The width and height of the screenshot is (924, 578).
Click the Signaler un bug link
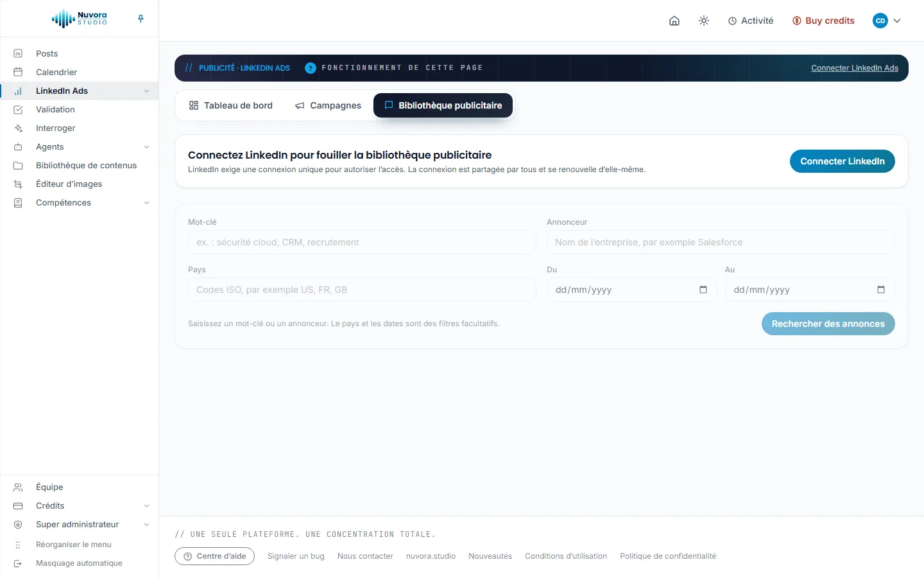point(296,556)
